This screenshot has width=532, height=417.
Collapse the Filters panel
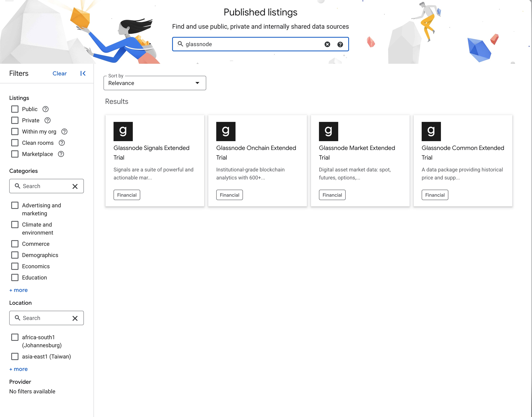[x=83, y=74]
